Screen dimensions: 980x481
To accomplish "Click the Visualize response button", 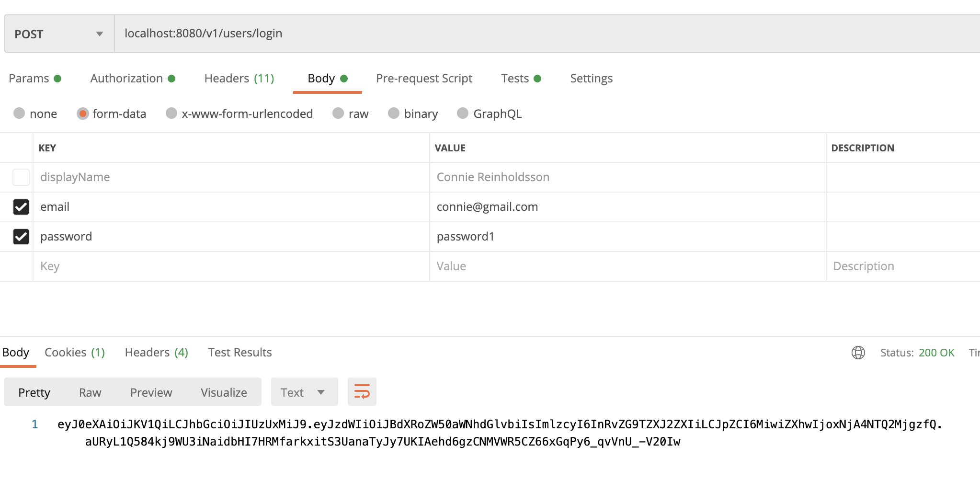I will pos(223,392).
